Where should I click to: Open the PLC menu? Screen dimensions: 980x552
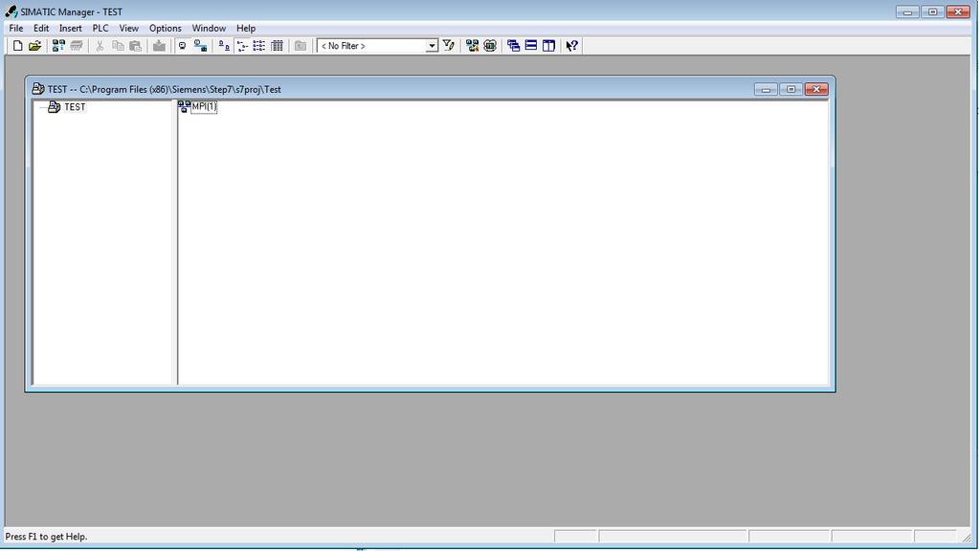pos(100,28)
